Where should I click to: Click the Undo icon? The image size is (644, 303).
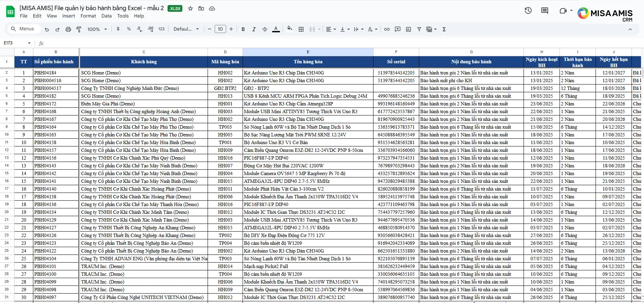click(47, 29)
